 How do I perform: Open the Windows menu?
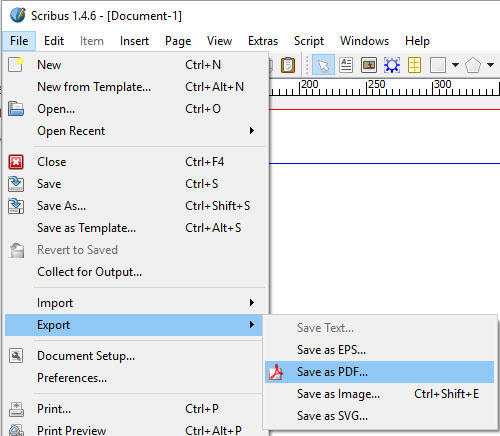tap(364, 41)
